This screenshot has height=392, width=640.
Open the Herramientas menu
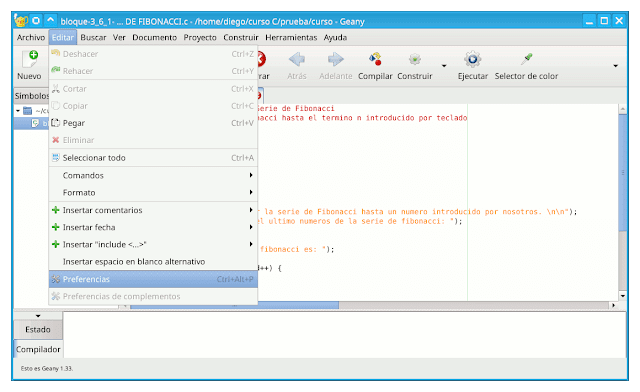pyautogui.click(x=291, y=38)
